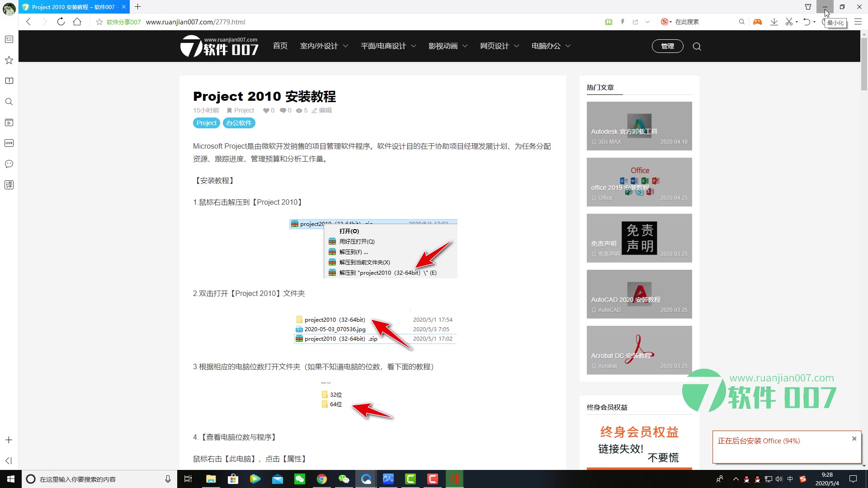Open Task View on the taskbar
The width and height of the screenshot is (868, 488).
(x=188, y=479)
